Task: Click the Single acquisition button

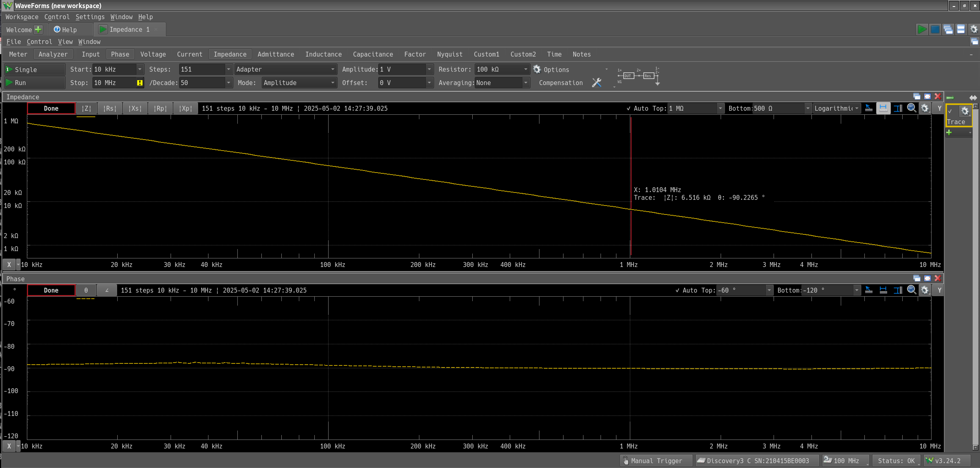Action: point(35,70)
